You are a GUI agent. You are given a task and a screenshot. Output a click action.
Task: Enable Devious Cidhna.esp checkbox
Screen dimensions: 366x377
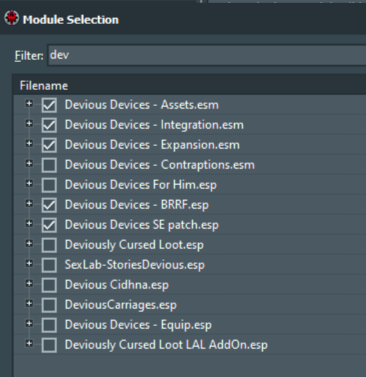49,285
